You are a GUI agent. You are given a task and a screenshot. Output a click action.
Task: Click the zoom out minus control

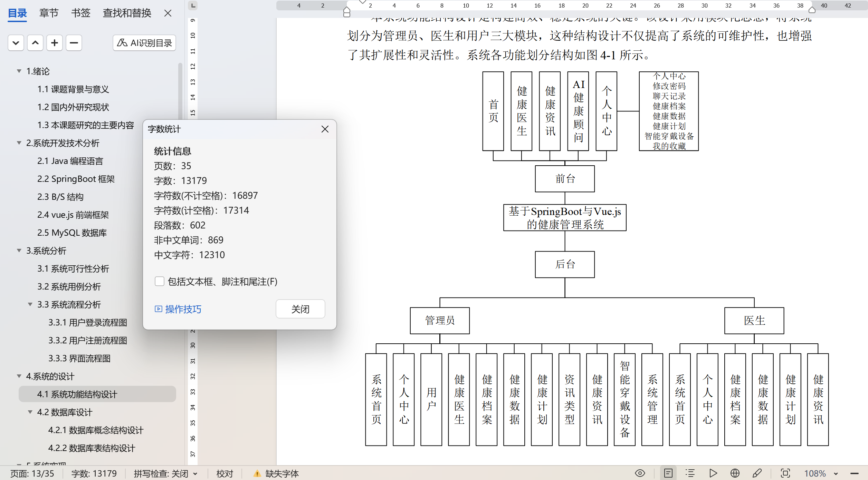[855, 473]
